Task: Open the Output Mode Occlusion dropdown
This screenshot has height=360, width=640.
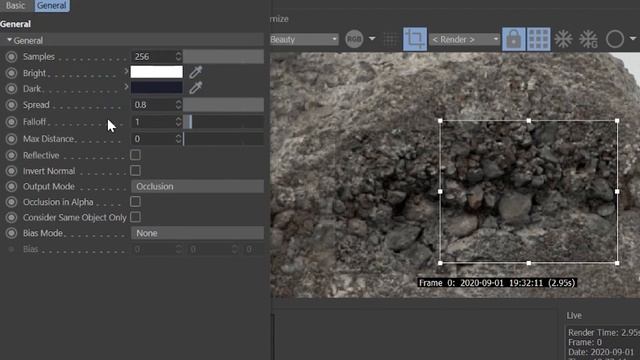Action: (x=198, y=187)
